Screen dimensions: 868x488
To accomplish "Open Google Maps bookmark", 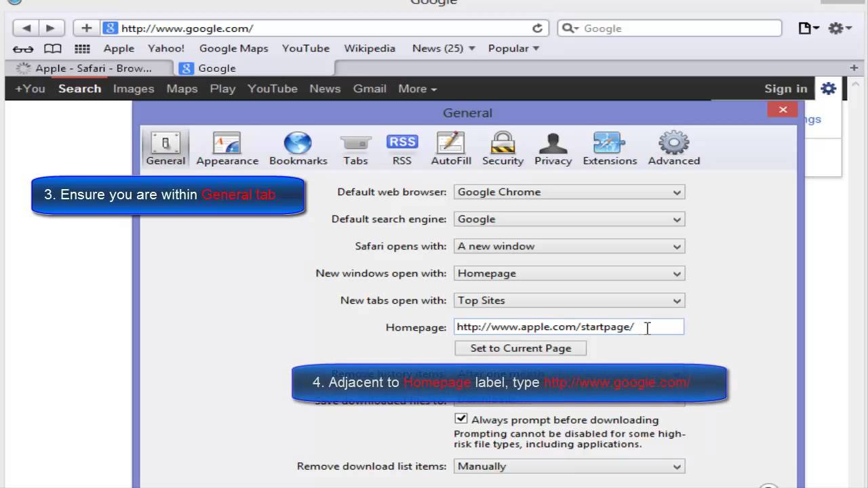I will (234, 49).
